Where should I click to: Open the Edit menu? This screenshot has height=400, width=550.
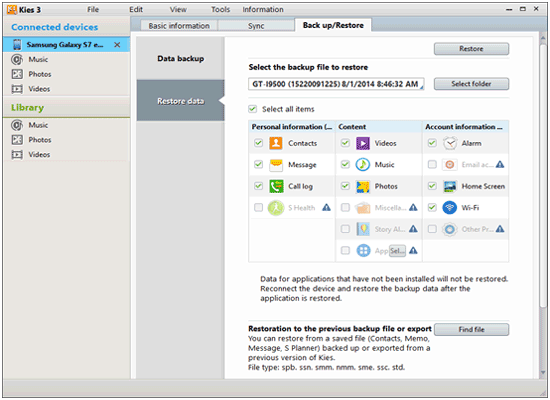click(x=136, y=9)
